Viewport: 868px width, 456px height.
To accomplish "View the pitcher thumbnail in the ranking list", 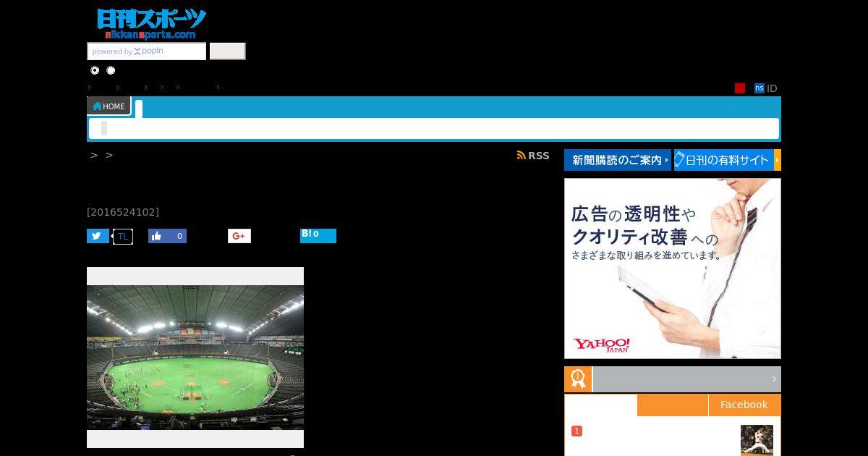I will click(757, 440).
